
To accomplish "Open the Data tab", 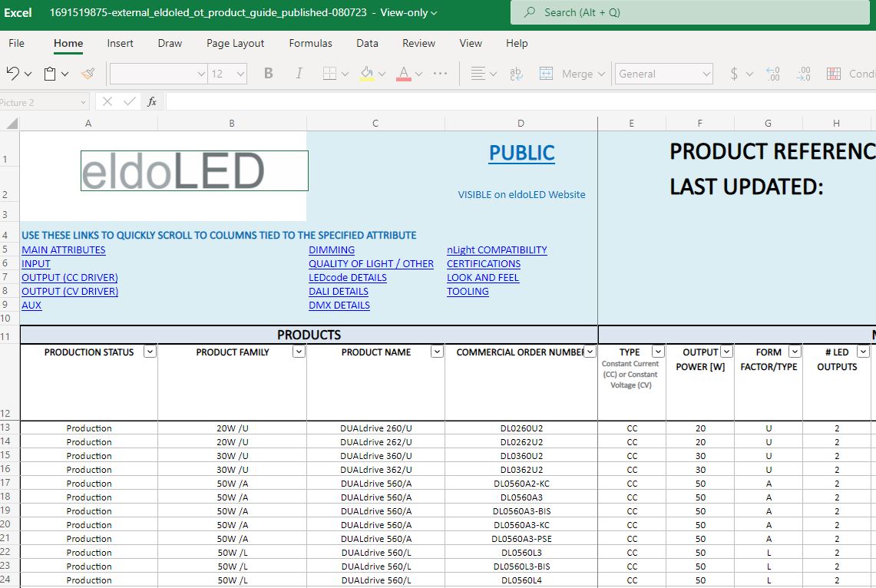I will 367,43.
